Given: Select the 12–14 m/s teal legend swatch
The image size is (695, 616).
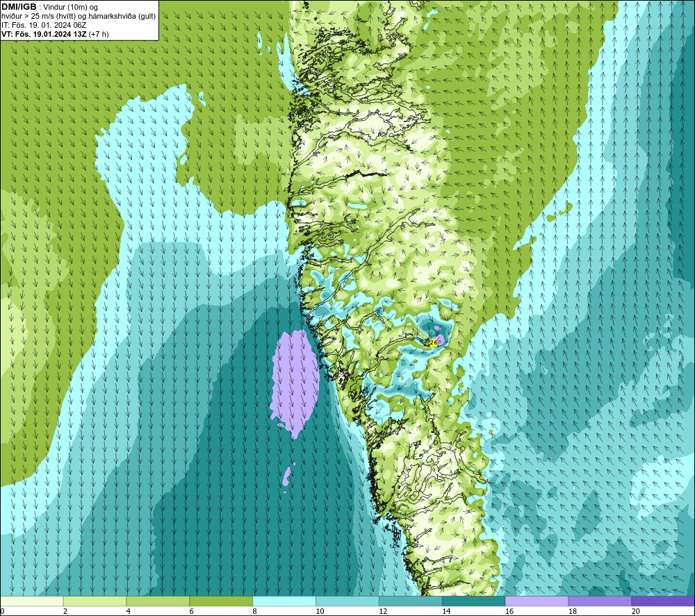Looking at the screenshot, I should [x=411, y=601].
